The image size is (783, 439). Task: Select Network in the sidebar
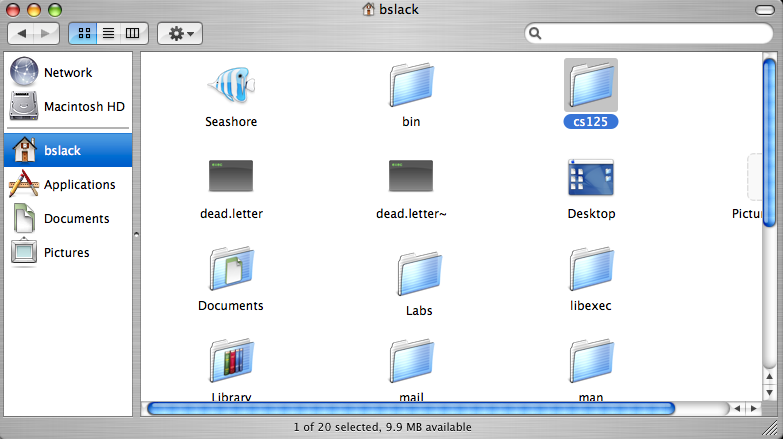67,73
